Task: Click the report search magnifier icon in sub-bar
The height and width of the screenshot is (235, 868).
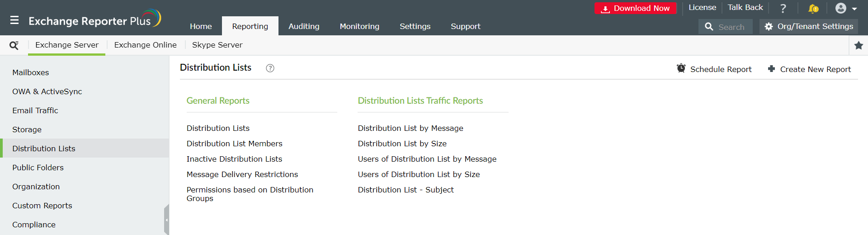Action: 14,45
